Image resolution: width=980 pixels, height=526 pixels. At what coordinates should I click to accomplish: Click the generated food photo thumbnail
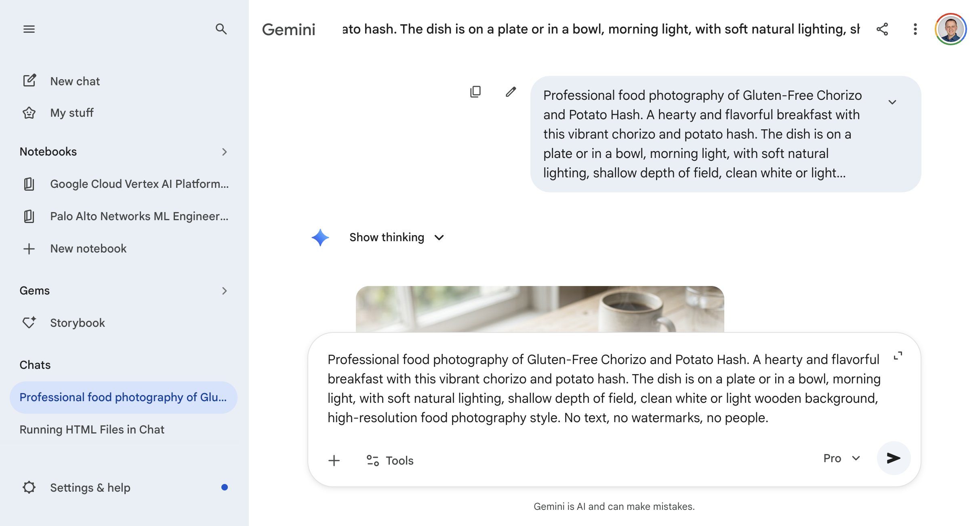click(540, 309)
